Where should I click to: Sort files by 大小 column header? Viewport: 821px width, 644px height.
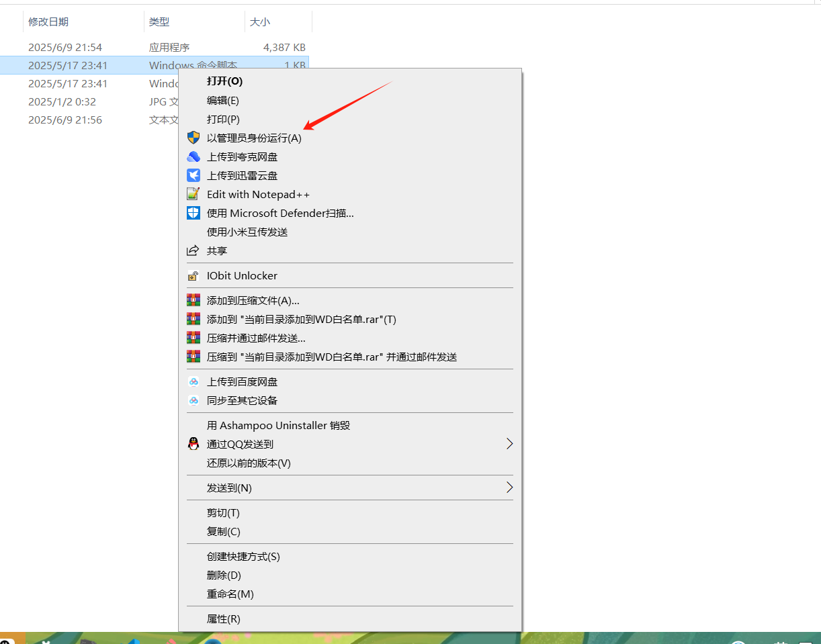(x=260, y=22)
